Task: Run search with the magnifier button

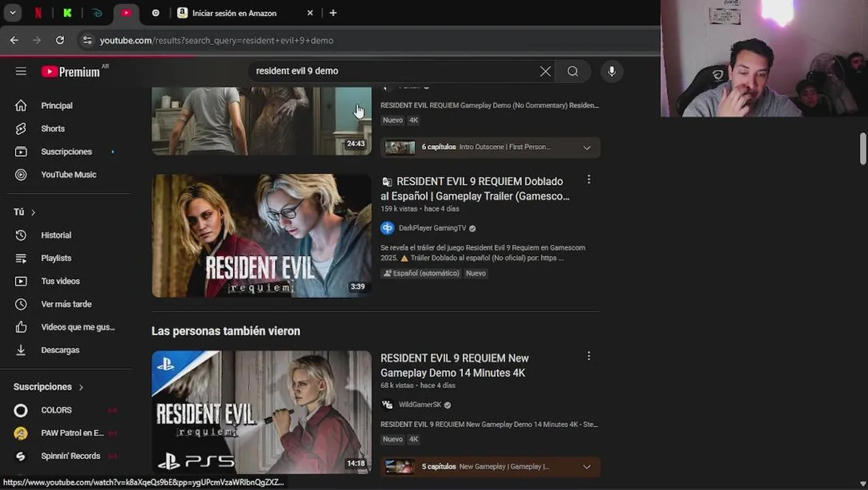Action: click(573, 71)
